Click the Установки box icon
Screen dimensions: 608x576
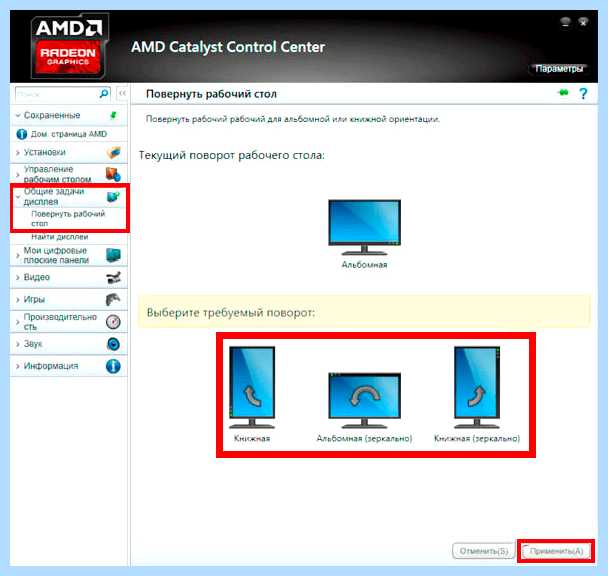coord(113,152)
